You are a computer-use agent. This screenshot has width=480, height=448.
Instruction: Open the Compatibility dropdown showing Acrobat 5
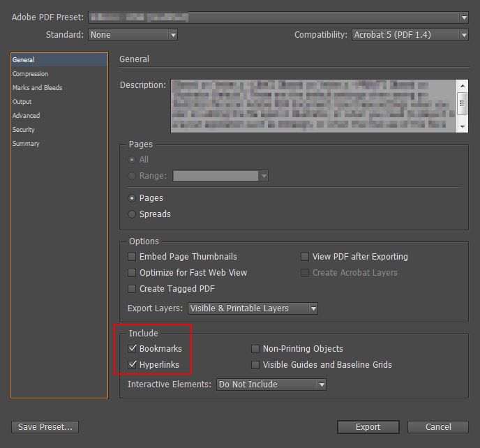tap(410, 35)
